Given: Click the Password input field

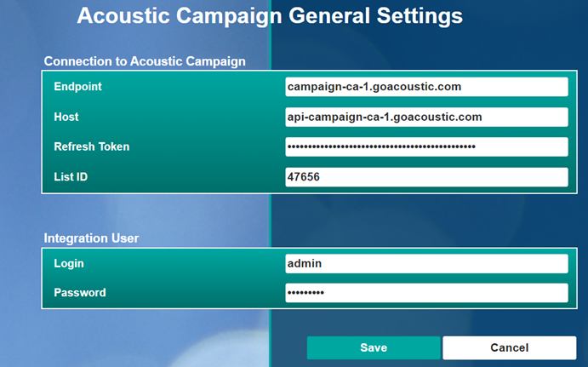Looking at the screenshot, I should pos(426,293).
